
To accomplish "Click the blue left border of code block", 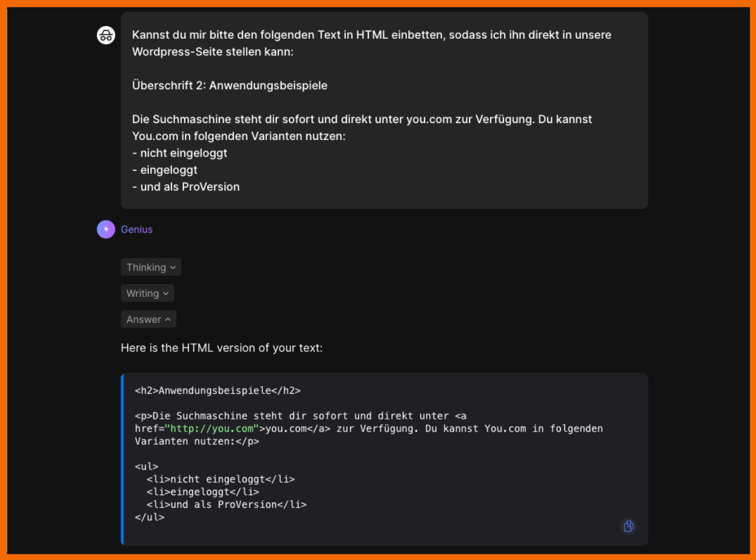I will pyautogui.click(x=122, y=459).
